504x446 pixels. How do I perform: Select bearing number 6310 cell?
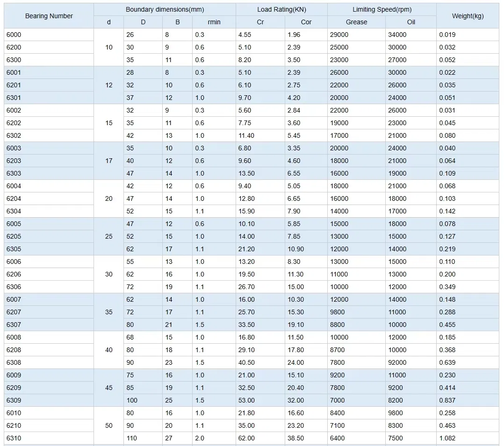[x=14, y=438]
